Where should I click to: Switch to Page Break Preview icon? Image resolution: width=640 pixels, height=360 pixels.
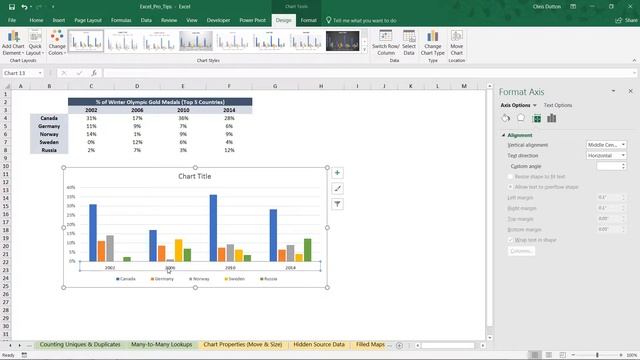tap(562, 355)
